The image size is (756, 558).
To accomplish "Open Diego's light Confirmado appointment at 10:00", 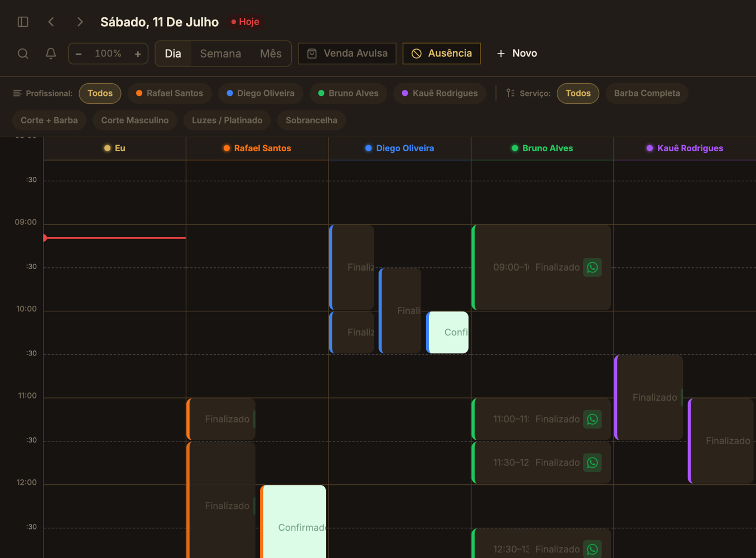I will [447, 333].
